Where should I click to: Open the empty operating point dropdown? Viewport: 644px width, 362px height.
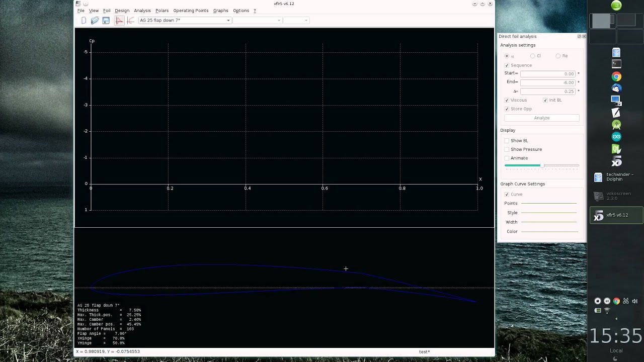296,21
